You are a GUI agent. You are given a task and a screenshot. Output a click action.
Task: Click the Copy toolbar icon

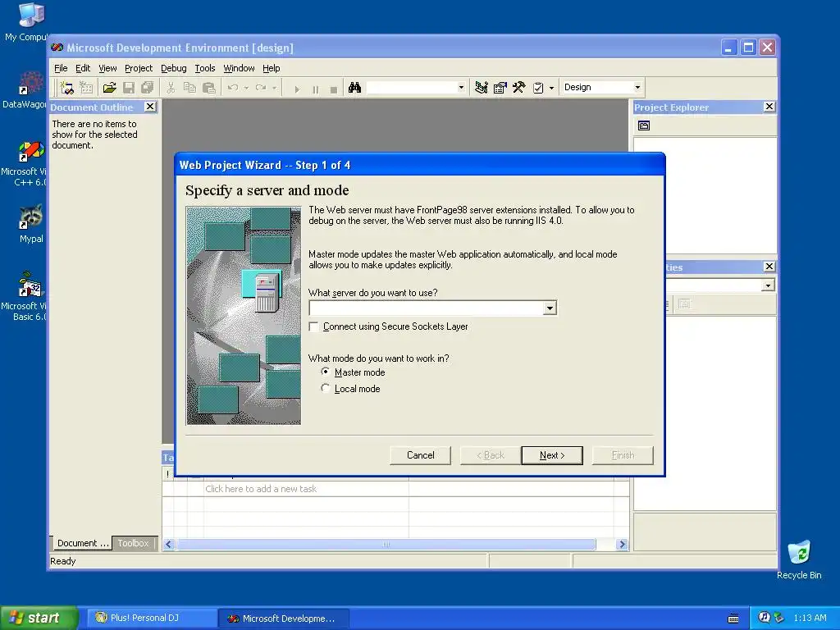(189, 87)
